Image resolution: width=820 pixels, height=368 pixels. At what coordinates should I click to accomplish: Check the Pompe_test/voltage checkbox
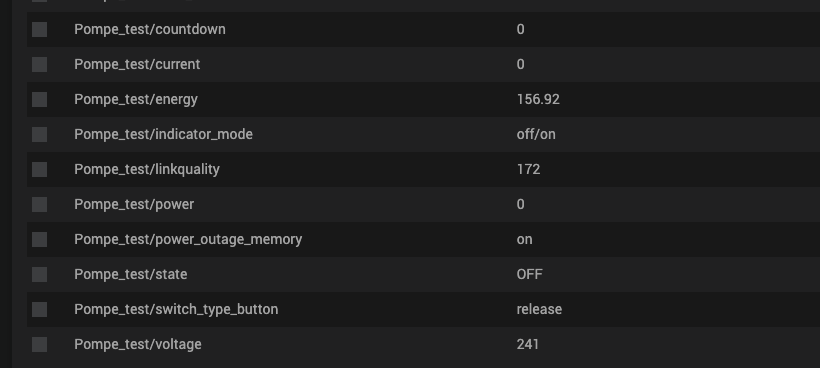click(39, 344)
